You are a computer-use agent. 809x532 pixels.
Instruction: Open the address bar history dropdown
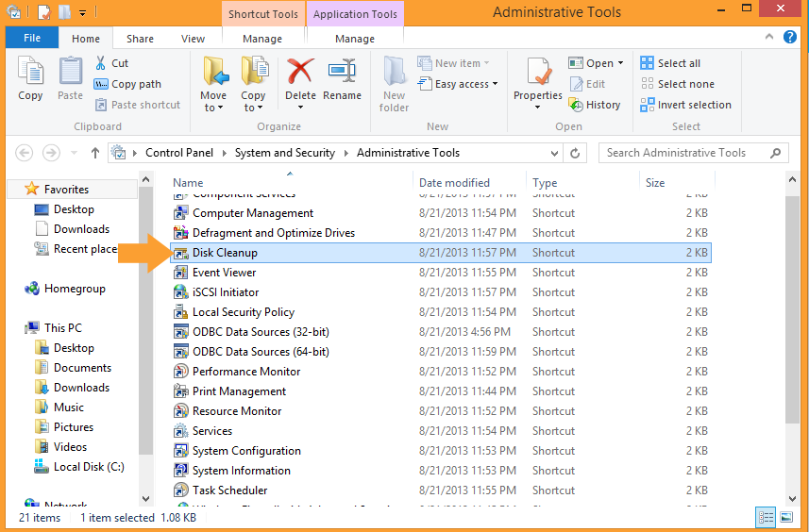554,153
